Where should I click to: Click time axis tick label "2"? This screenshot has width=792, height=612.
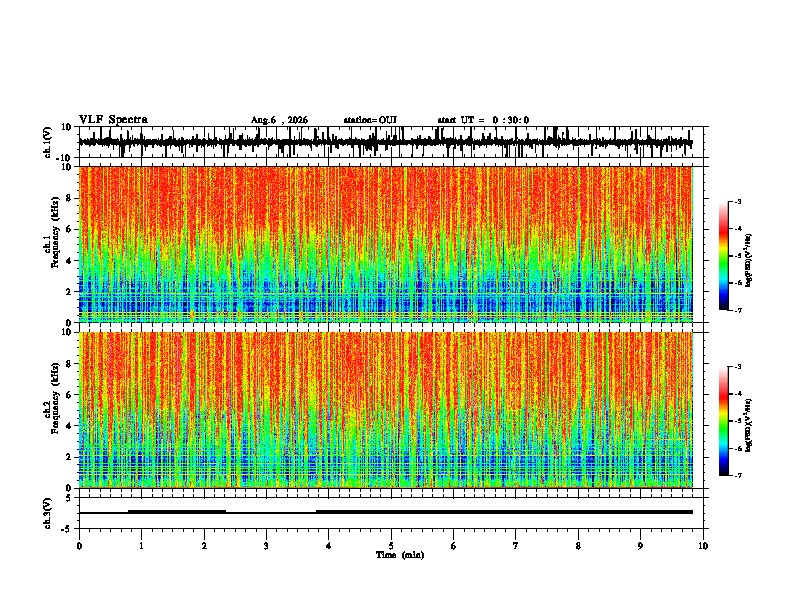204,546
